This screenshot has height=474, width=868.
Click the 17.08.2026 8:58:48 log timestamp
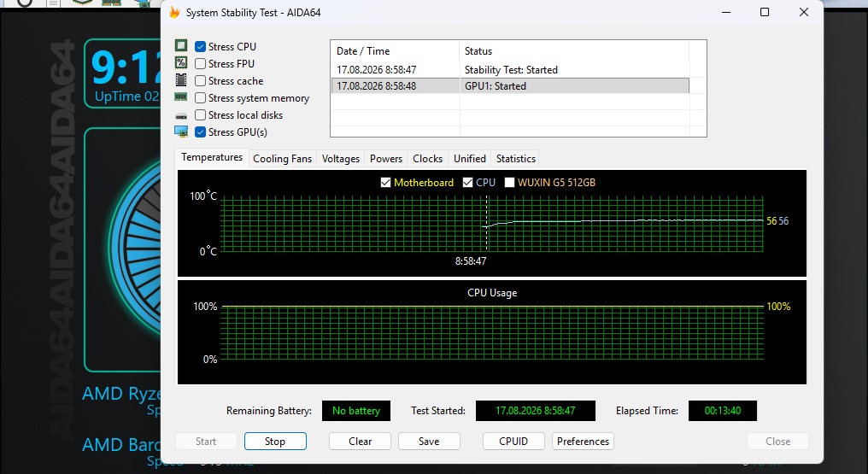tap(377, 85)
